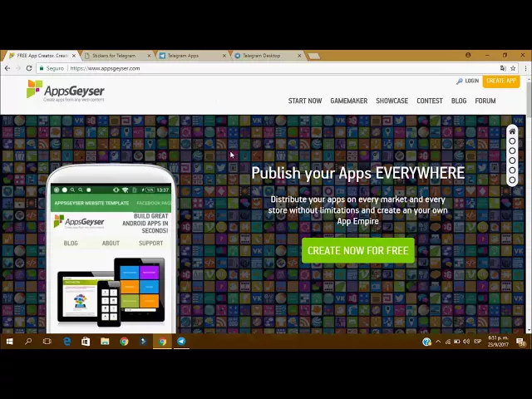
Task: Open the START NOW menu item
Action: pyautogui.click(x=305, y=101)
